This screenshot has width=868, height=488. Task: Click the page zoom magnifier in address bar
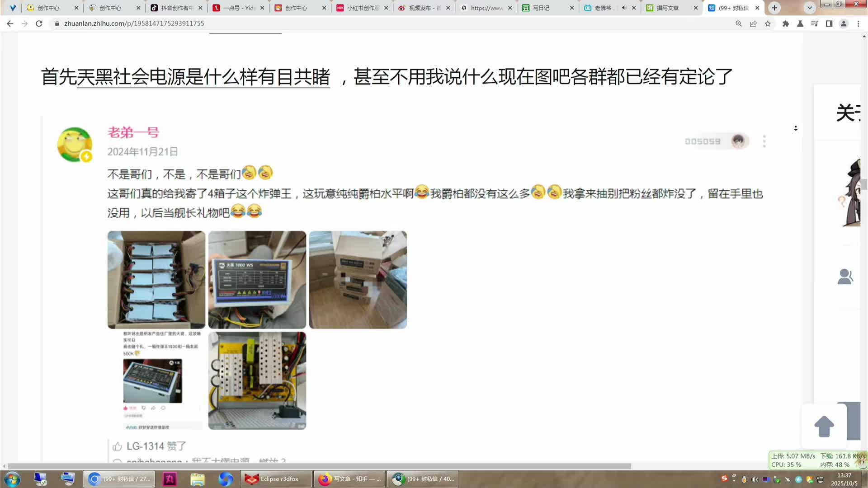(x=738, y=23)
